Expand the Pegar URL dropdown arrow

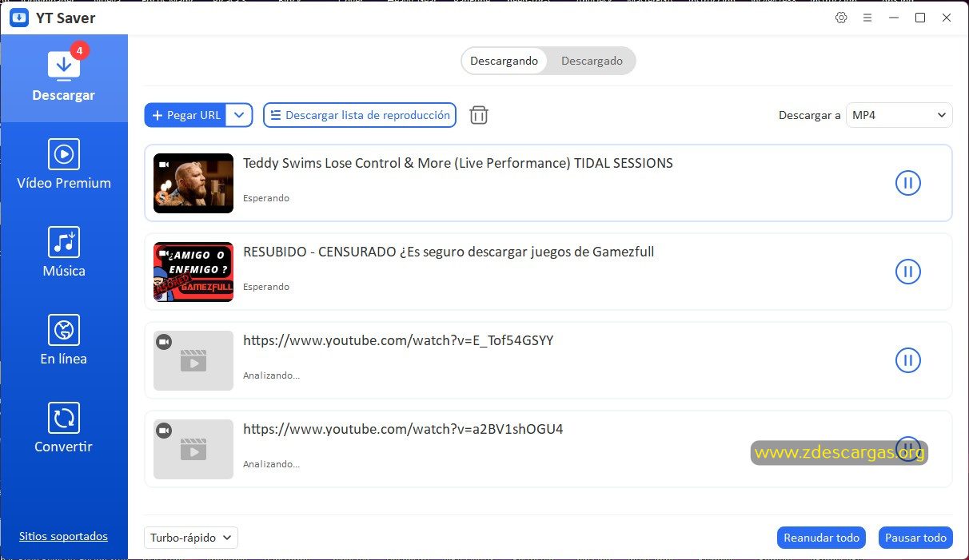point(240,115)
